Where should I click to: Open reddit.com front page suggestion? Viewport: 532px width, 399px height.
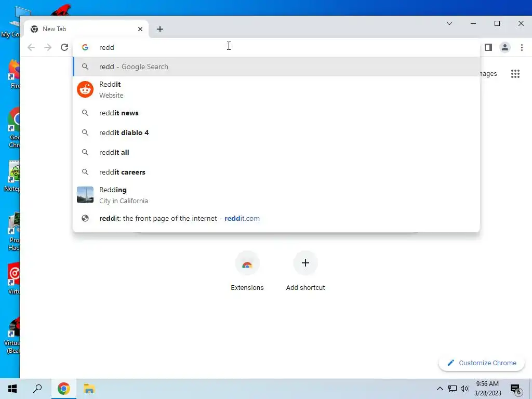point(276,219)
